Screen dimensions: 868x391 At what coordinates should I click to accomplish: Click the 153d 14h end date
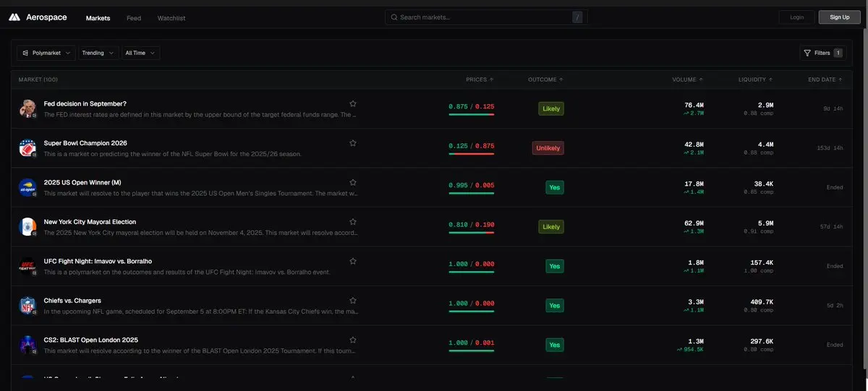(830, 148)
